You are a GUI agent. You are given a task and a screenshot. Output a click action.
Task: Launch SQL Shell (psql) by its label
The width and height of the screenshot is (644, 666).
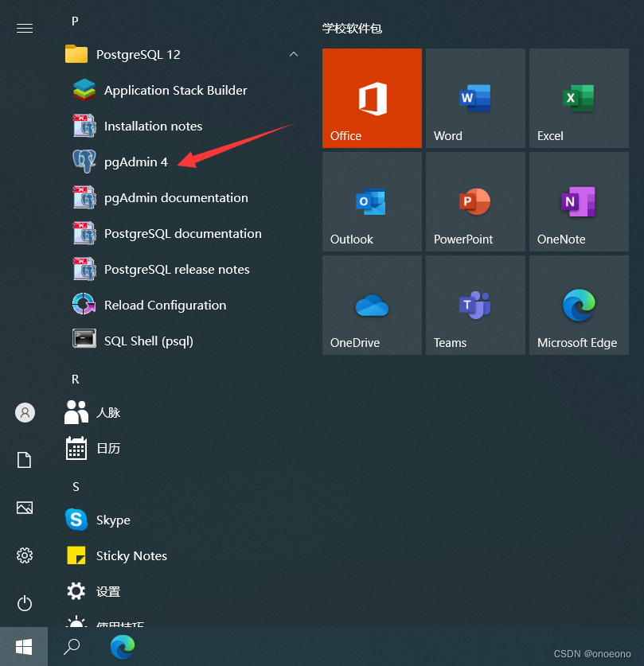149,341
